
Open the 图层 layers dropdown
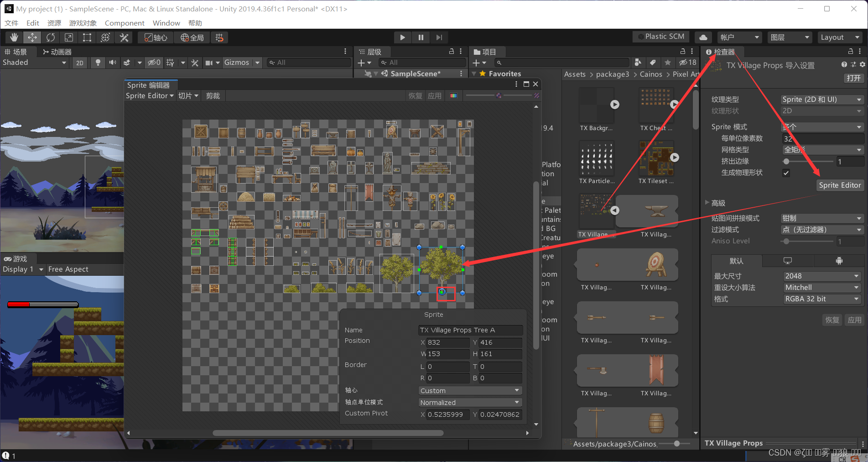[x=790, y=37]
